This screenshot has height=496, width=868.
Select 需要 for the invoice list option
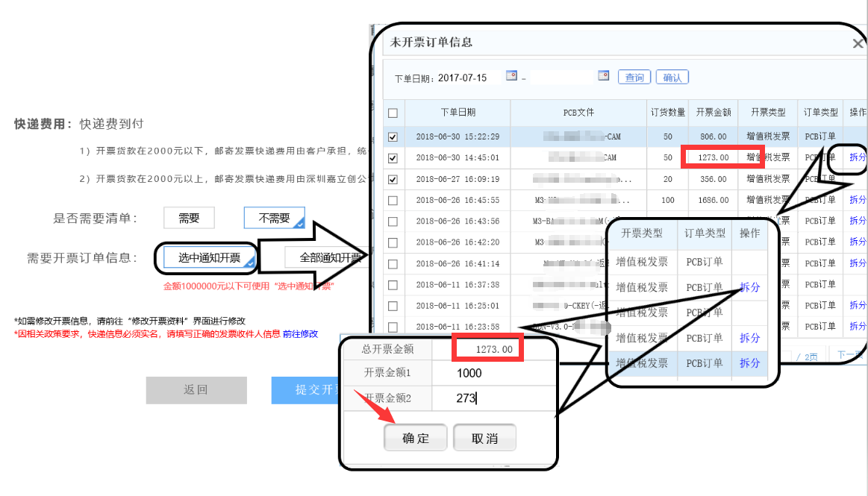[189, 218]
